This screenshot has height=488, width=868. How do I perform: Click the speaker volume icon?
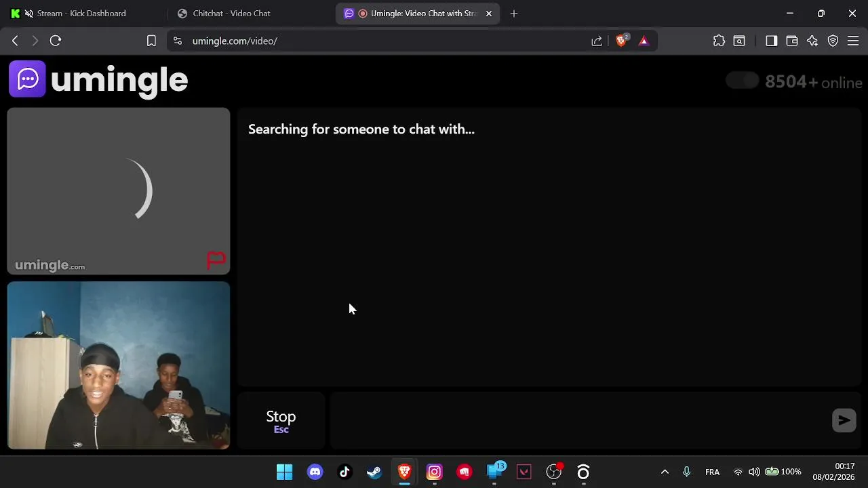point(754,472)
